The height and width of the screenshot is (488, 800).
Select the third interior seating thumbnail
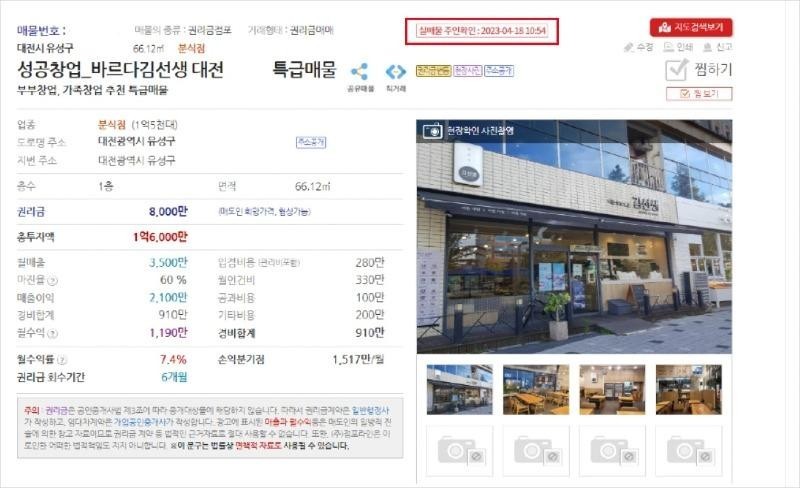click(612, 389)
